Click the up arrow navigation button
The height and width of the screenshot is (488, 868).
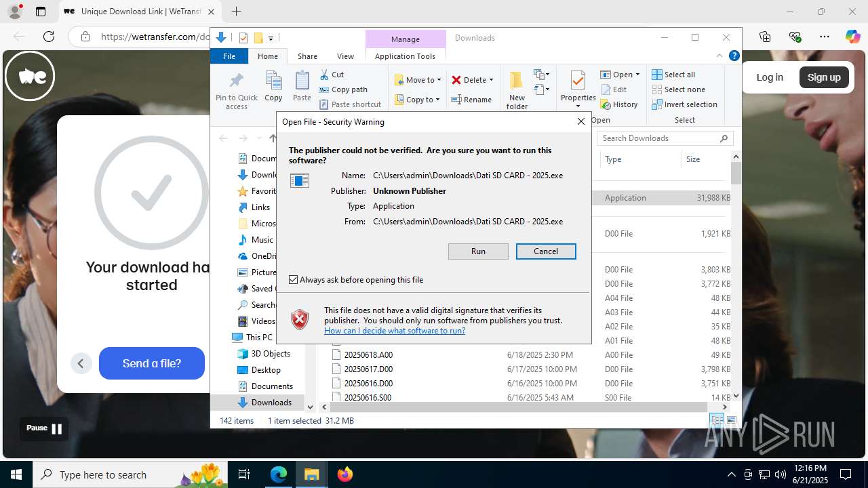273,138
